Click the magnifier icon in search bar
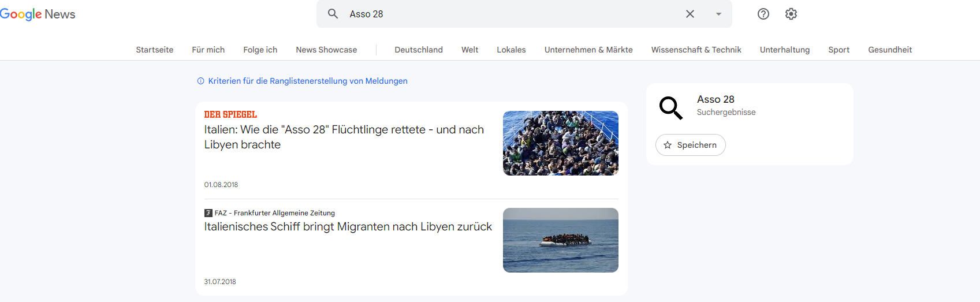The image size is (980, 302). [333, 14]
